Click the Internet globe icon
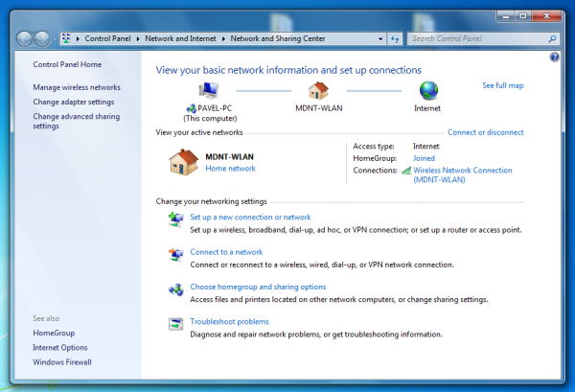This screenshot has height=392, width=575. pos(428,90)
